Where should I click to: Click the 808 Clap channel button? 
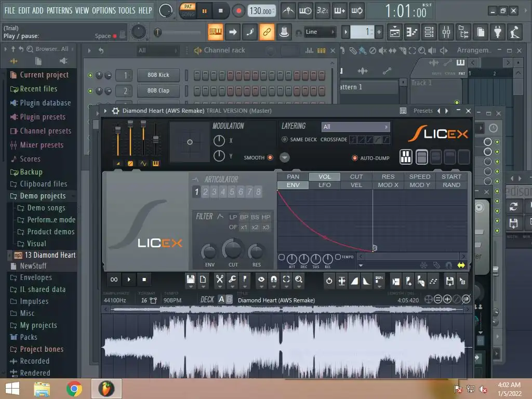tap(158, 90)
